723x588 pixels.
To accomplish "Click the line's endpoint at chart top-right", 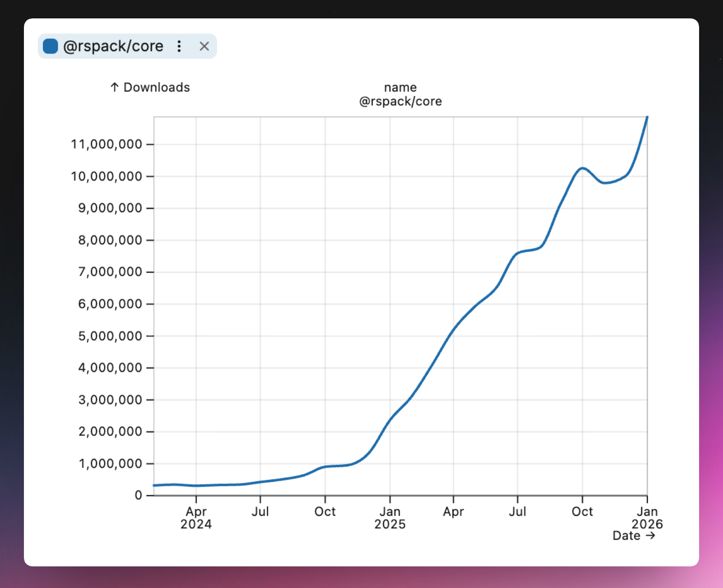I will point(647,117).
